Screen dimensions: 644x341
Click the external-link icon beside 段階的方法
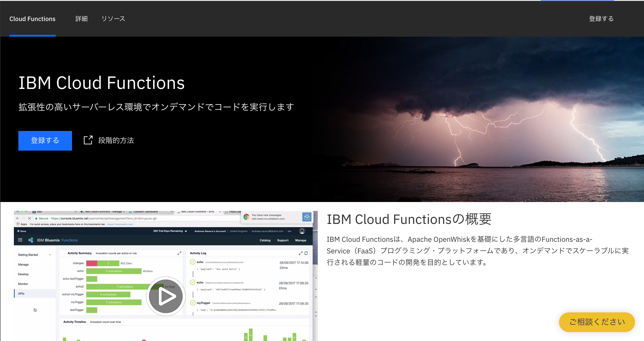click(88, 140)
